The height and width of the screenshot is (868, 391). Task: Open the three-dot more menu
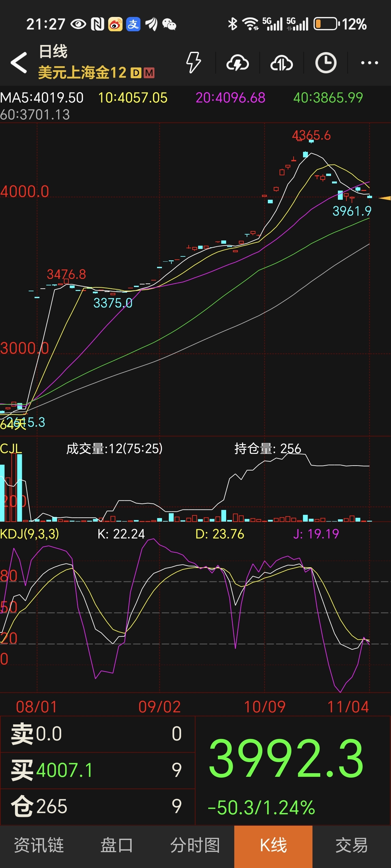369,63
